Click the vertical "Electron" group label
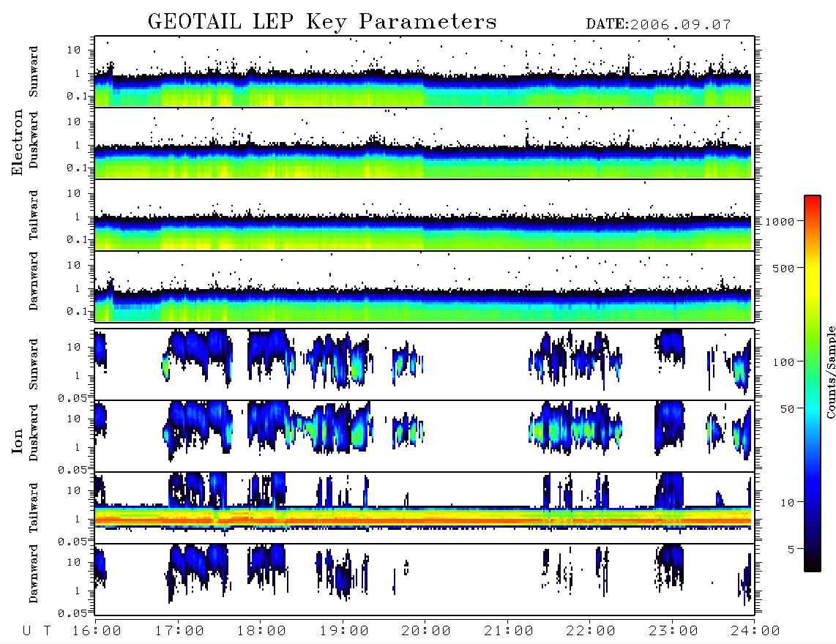The height and width of the screenshot is (644, 836). coord(18,143)
